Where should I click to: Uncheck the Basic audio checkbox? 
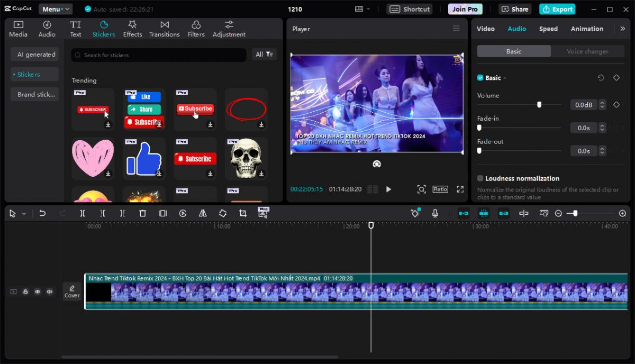click(x=480, y=78)
